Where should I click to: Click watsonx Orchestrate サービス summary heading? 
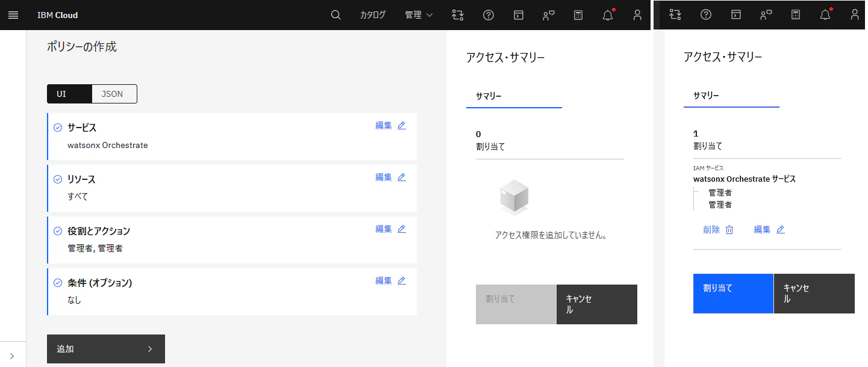(745, 179)
